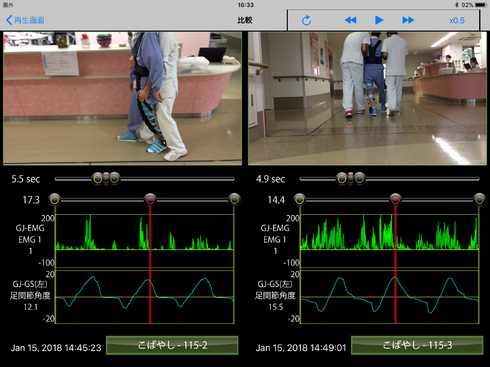
Task: Open the こばやし - 115-3 recording button
Action: (x=417, y=345)
